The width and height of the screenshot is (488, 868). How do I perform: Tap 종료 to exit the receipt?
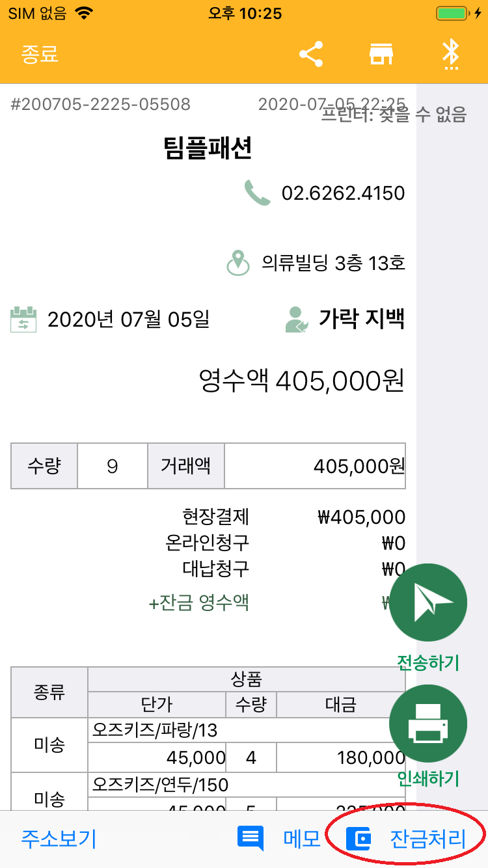coord(40,54)
